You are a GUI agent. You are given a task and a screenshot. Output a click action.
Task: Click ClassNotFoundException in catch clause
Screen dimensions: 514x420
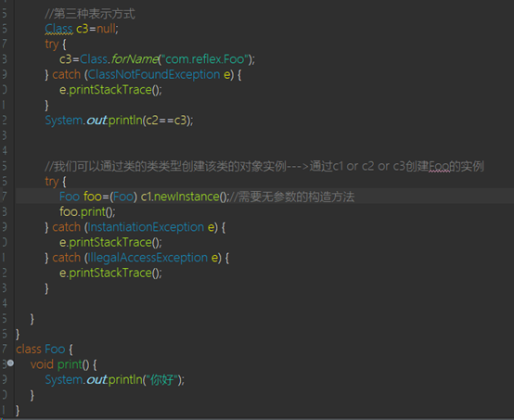[154, 75]
